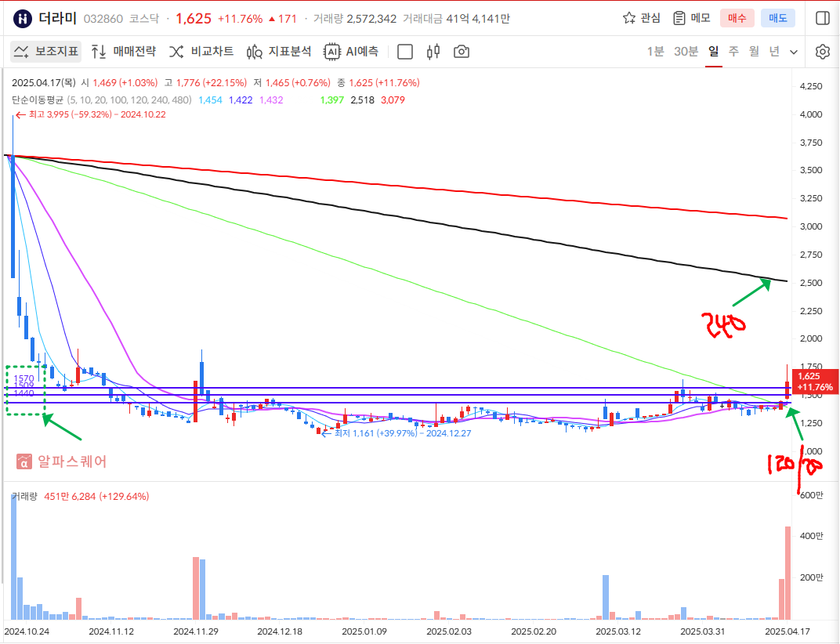Click the 2025.04.17 latest volume bar
The width and height of the screenshot is (840, 644).
pos(787,573)
